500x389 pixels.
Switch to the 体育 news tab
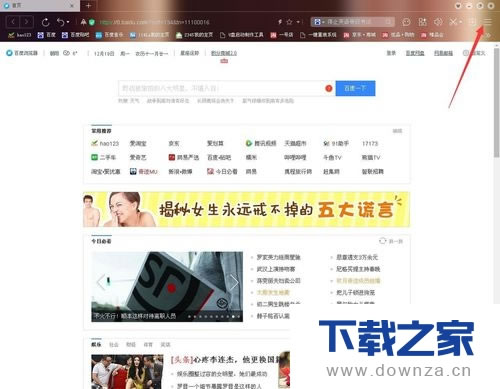tap(148, 344)
